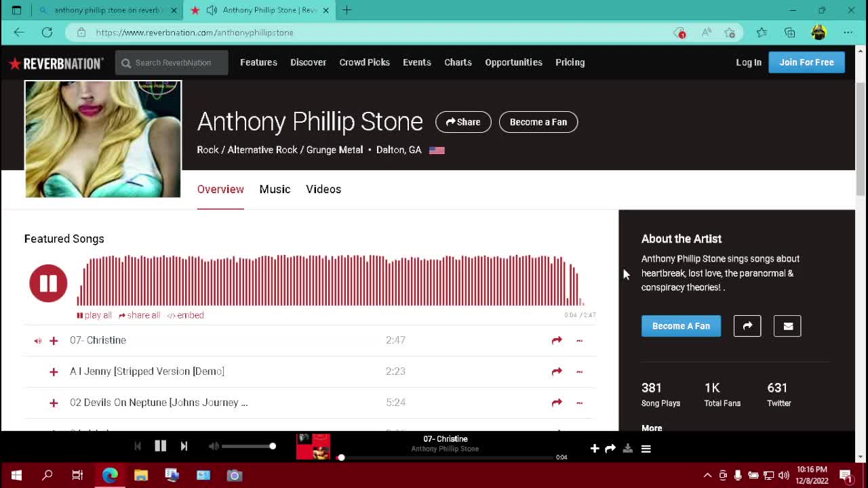The width and height of the screenshot is (868, 488).
Task: Add 02 Devils On Neptune with its plus icon
Action: click(54, 403)
